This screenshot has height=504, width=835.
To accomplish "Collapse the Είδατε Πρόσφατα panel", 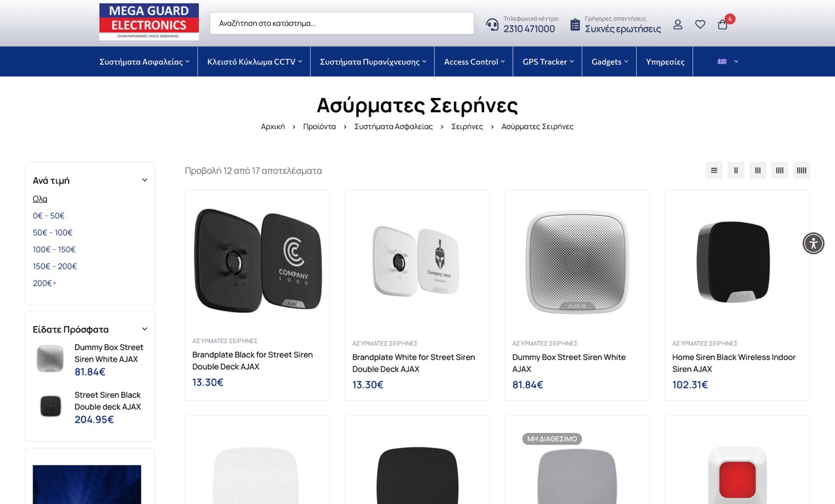I will [x=145, y=329].
